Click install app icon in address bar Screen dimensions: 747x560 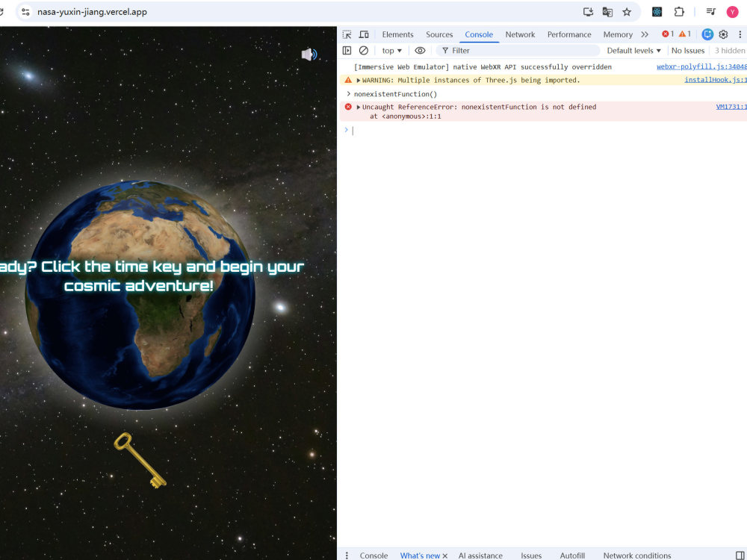588,12
